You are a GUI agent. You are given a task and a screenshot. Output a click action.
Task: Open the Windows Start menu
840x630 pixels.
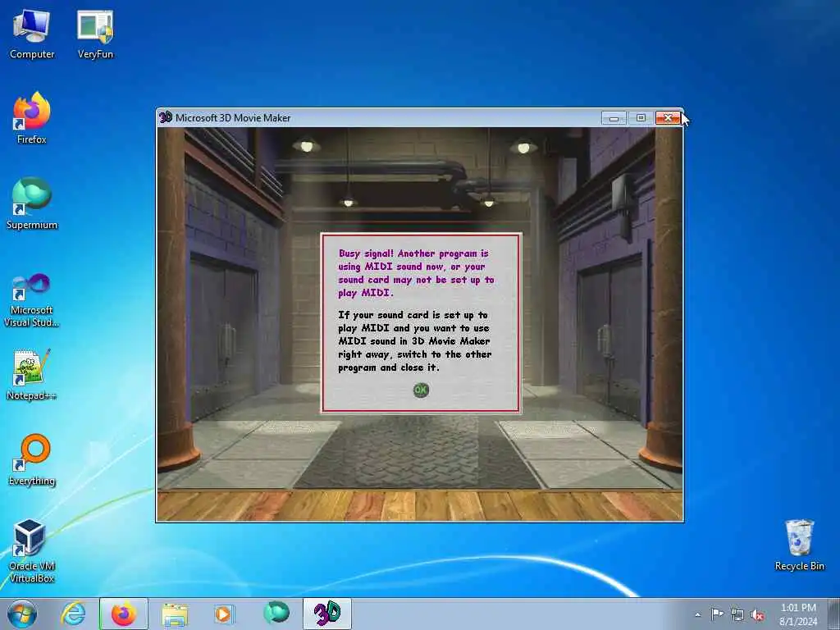[x=22, y=614]
